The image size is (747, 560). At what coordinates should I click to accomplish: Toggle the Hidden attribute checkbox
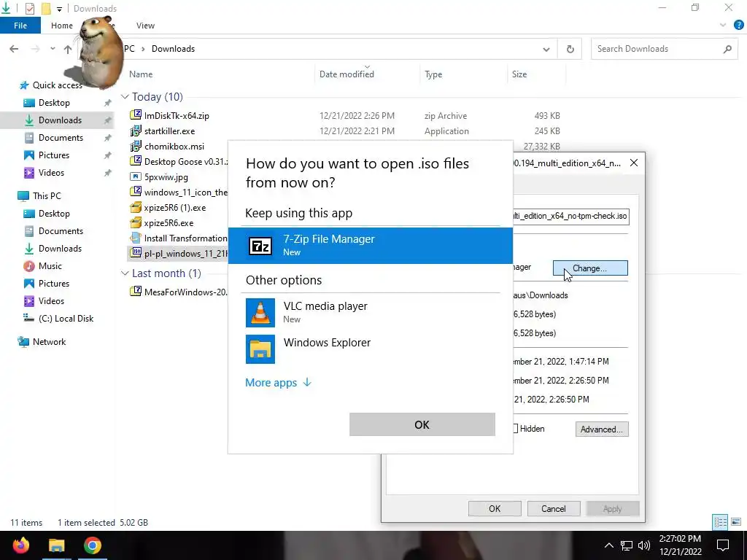tap(516, 429)
